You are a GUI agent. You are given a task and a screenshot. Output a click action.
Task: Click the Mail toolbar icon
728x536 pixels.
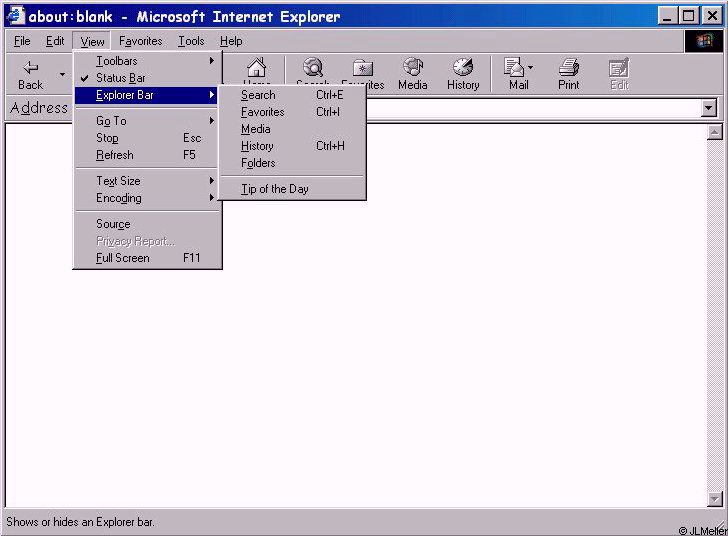514,67
